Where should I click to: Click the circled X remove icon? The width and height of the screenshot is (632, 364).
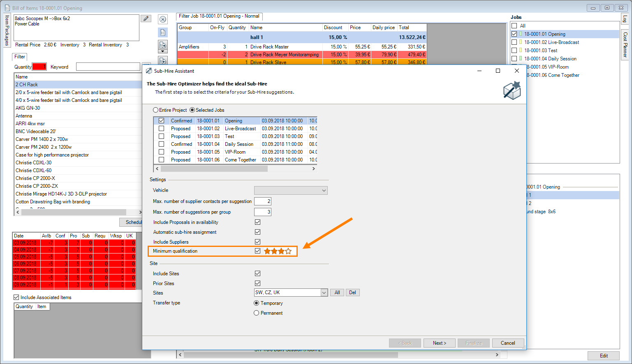(163, 19)
